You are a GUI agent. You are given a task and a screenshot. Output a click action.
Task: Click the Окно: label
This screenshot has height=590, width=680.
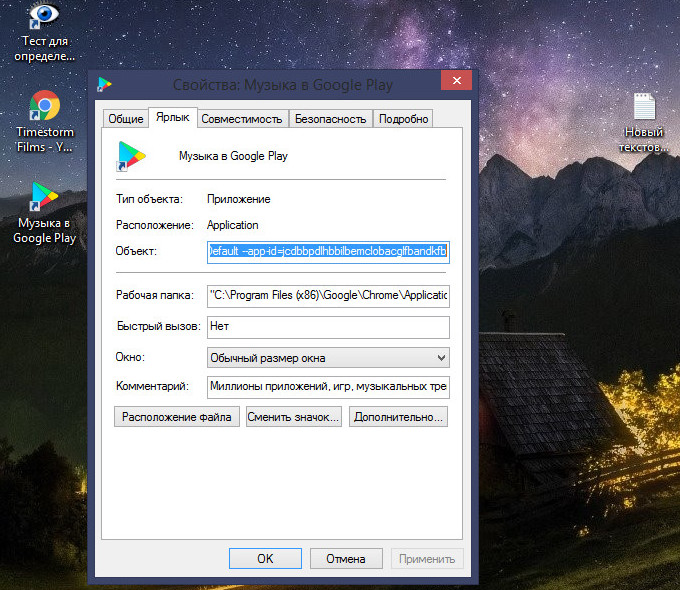[x=130, y=357]
